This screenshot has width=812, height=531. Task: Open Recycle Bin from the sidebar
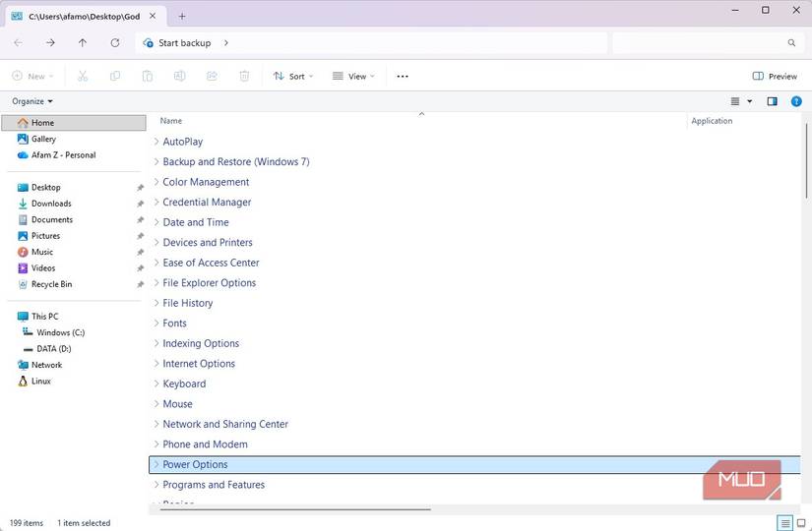51,284
